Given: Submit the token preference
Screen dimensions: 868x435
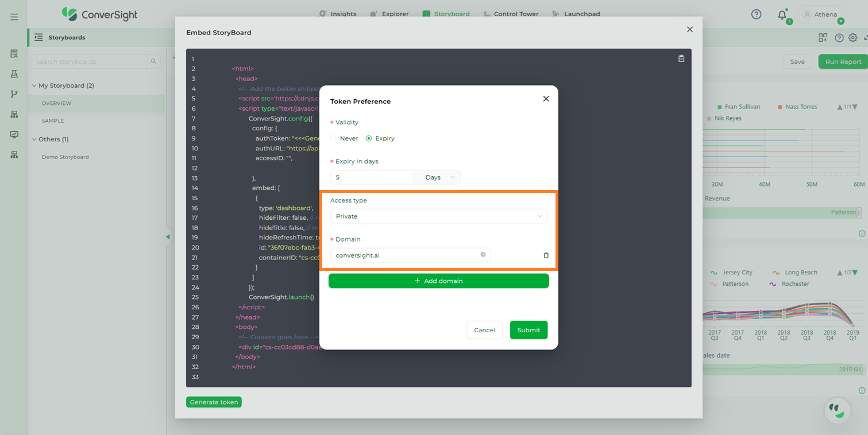Looking at the screenshot, I should 528,330.
